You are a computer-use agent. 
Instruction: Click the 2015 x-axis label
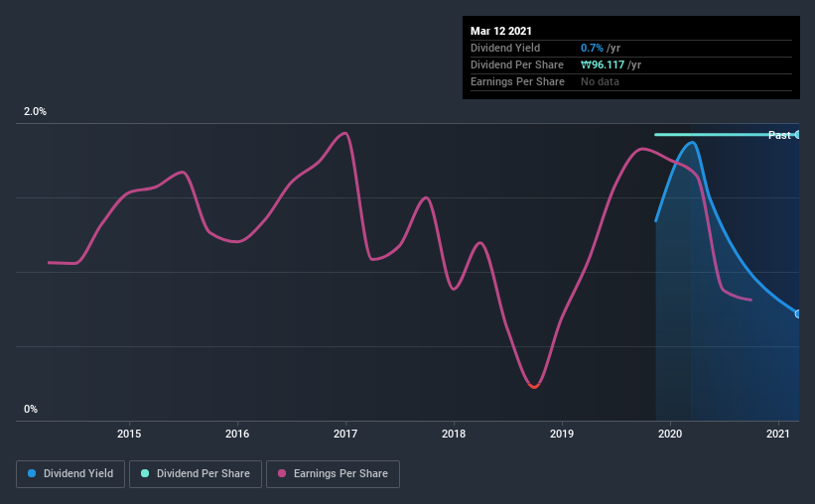click(129, 434)
